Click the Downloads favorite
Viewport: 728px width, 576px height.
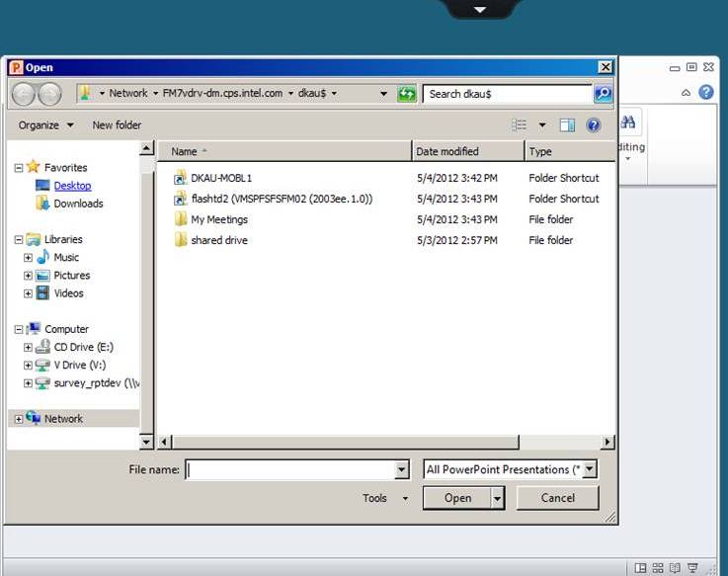point(78,204)
